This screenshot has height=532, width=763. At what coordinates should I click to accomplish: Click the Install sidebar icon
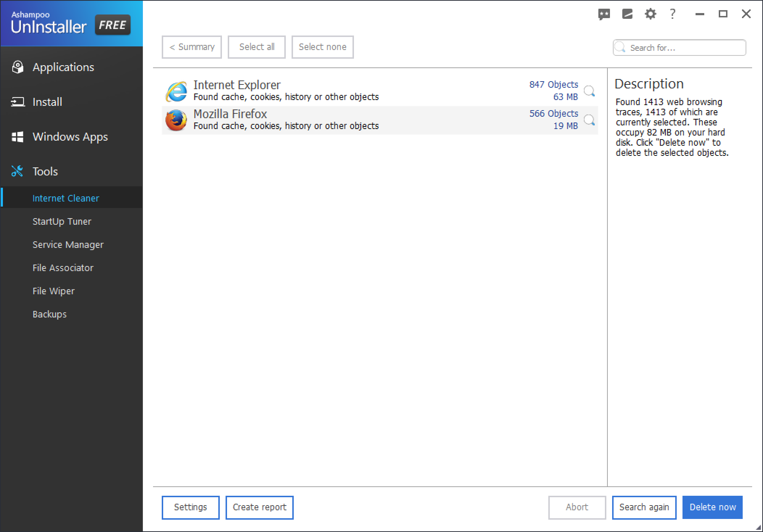(x=18, y=102)
